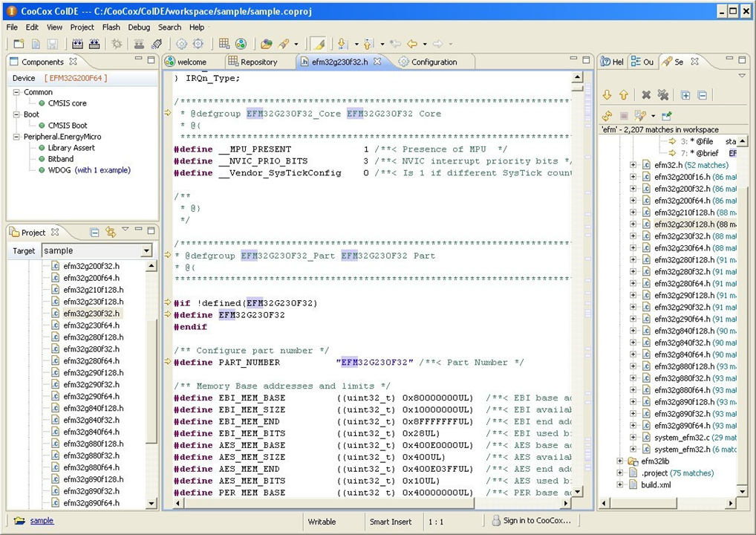Collapse all in the Project panel
This screenshot has height=535, width=756.
click(x=94, y=232)
